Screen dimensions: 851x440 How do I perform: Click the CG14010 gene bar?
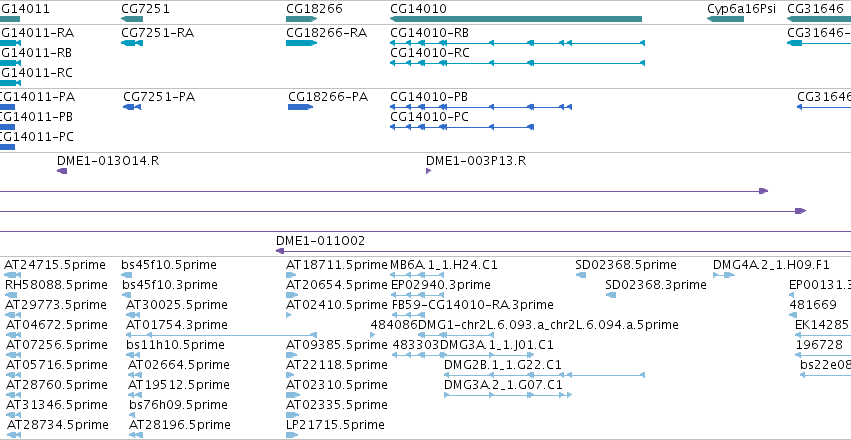tap(516, 19)
